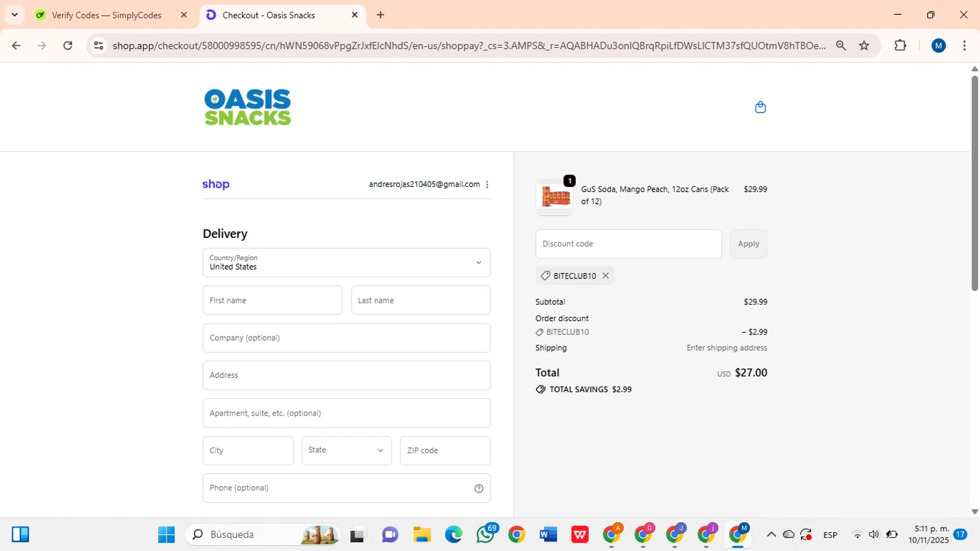Click the Shop Pay logo

pyautogui.click(x=216, y=184)
